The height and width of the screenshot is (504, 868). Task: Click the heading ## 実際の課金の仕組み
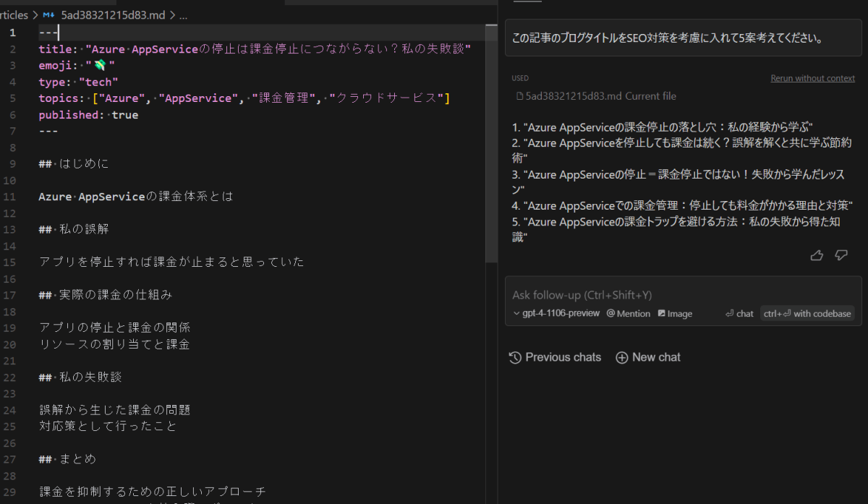[x=106, y=295]
